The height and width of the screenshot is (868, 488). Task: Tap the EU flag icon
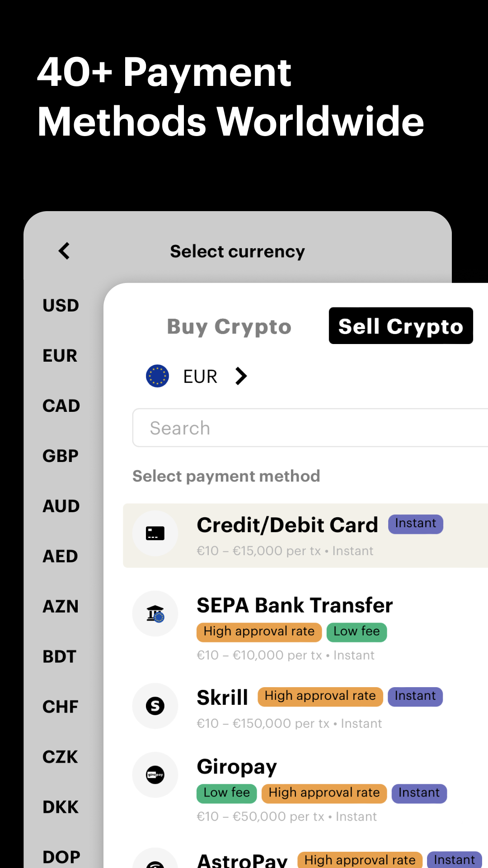157,376
